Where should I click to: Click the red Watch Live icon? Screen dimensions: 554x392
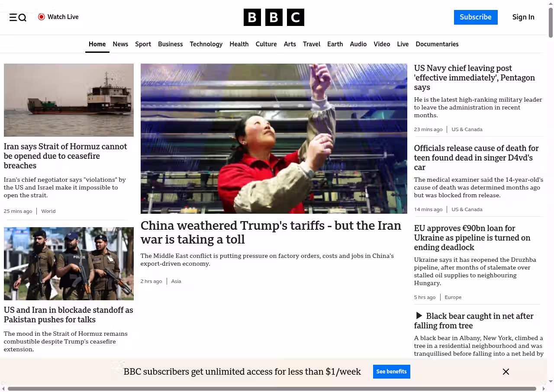point(42,17)
